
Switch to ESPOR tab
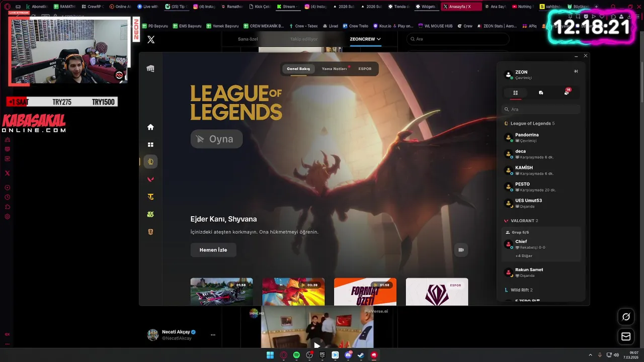click(x=365, y=69)
